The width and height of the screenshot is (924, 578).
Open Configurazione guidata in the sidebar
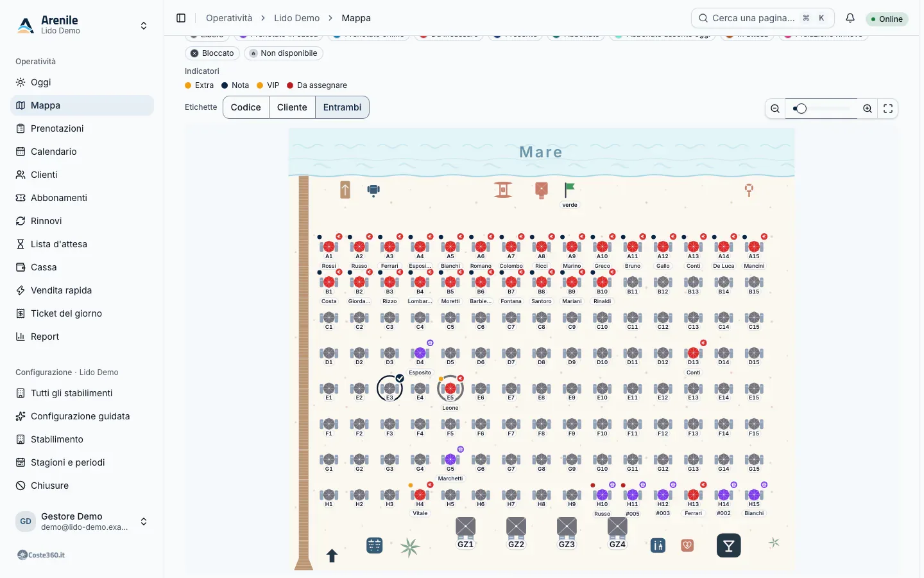[x=82, y=416]
